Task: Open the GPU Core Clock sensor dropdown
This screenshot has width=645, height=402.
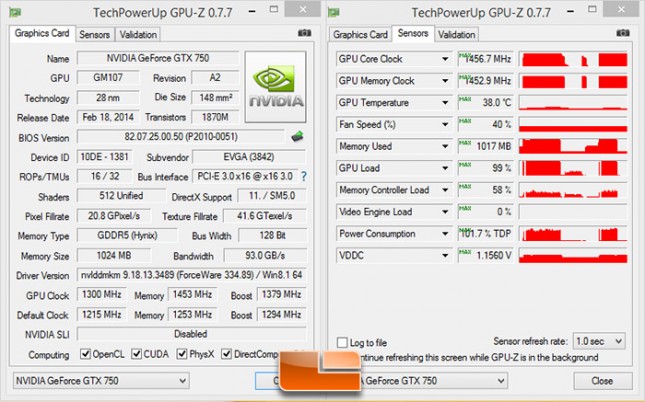Action: [x=445, y=59]
